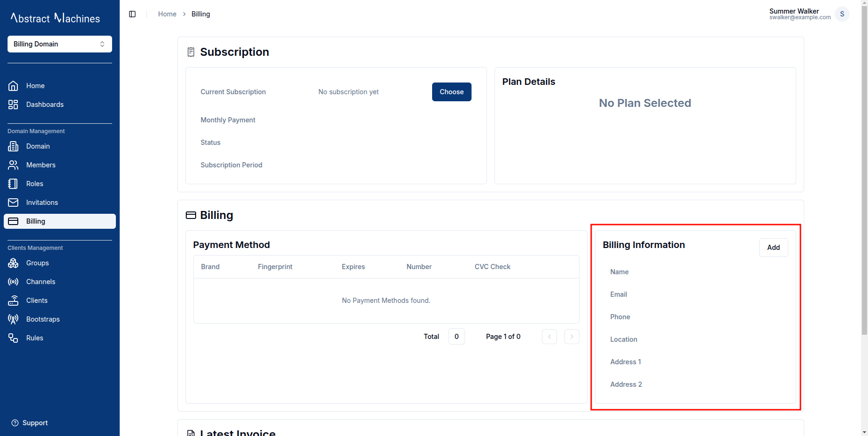
Task: Select Billing in the sidebar
Action: 60,221
